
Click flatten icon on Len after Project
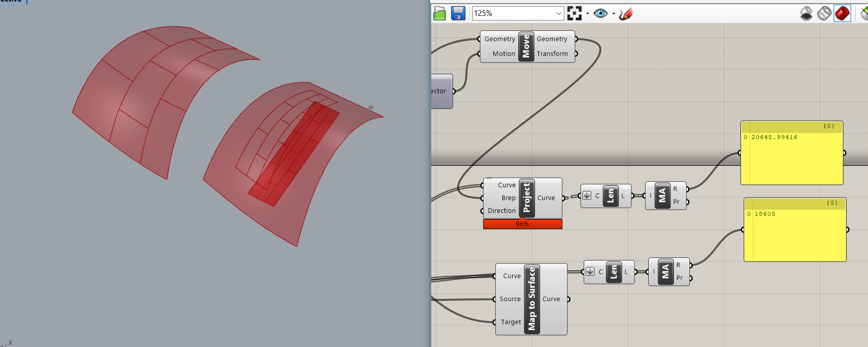click(x=587, y=196)
